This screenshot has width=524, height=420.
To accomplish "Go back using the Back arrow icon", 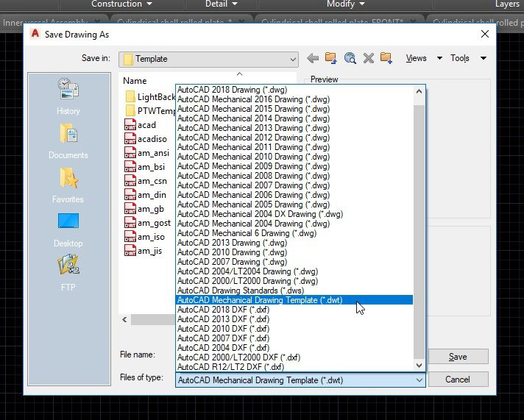I will click(x=313, y=58).
